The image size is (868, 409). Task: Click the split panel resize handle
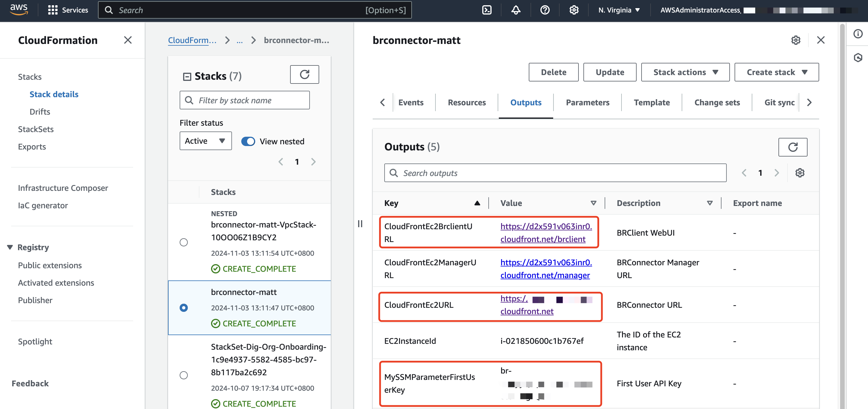pos(360,223)
